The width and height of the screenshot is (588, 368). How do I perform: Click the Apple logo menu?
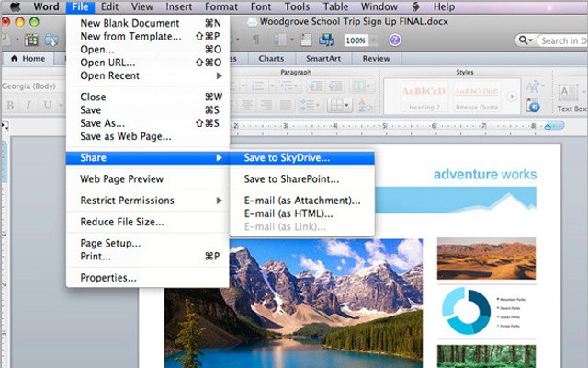pyautogui.click(x=15, y=7)
